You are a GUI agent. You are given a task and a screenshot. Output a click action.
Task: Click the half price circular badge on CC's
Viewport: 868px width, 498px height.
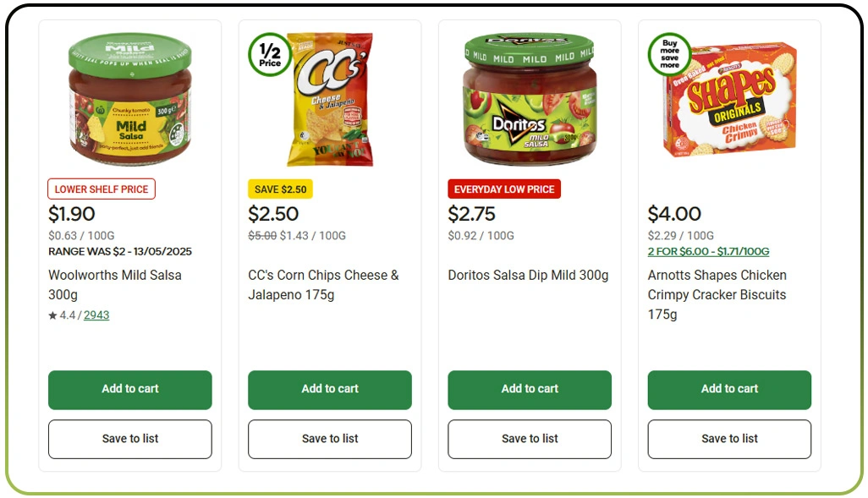point(269,57)
